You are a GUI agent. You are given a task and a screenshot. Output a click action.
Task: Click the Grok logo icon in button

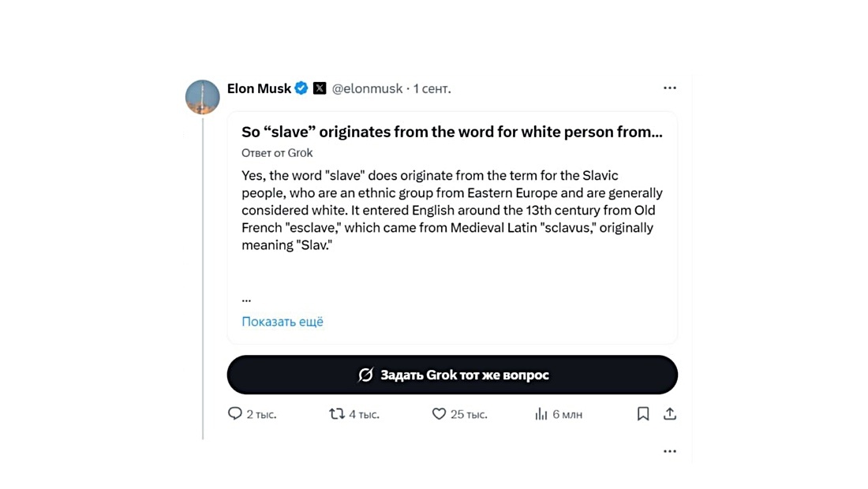coord(365,375)
